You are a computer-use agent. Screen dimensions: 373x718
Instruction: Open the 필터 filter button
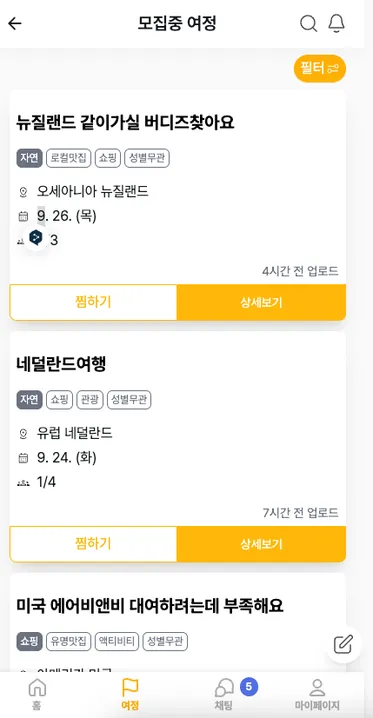pyautogui.click(x=319, y=69)
